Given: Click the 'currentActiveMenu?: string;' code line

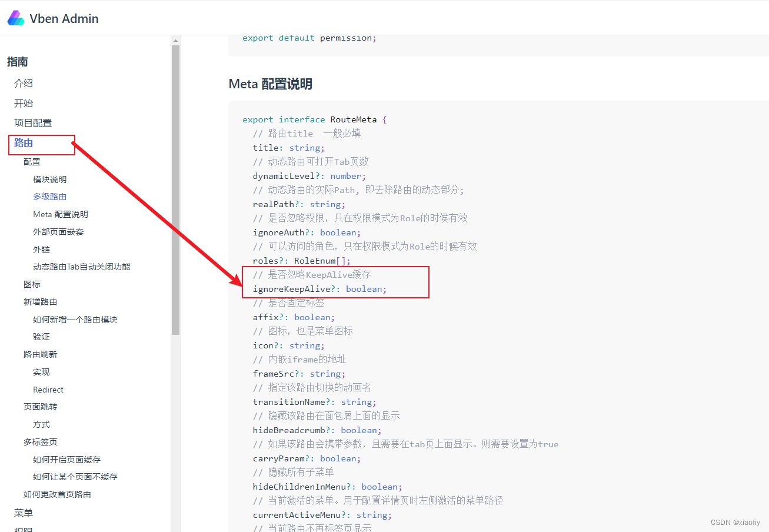Looking at the screenshot, I should 322,515.
